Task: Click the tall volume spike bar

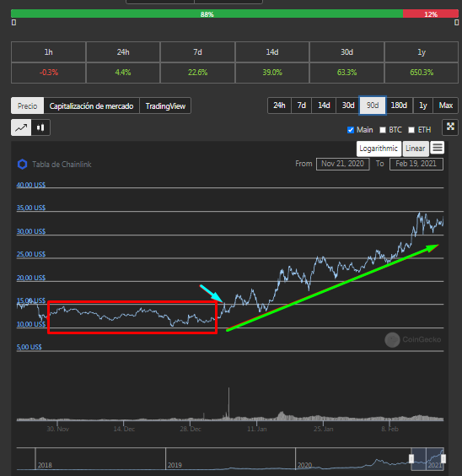Action: click(x=228, y=403)
